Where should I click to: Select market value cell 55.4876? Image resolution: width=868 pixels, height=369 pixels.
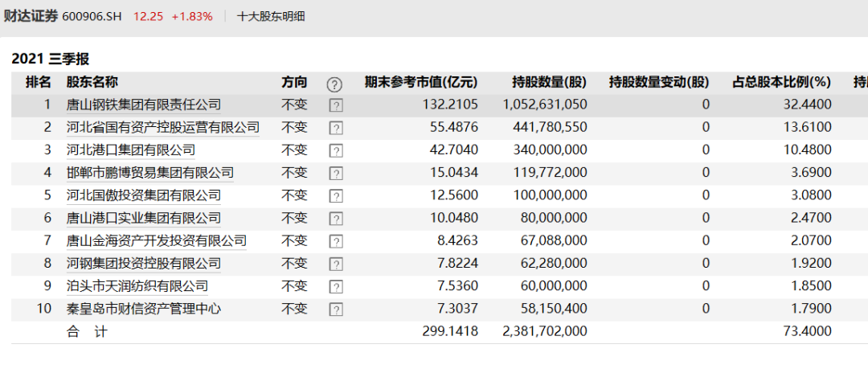pyautogui.click(x=454, y=127)
